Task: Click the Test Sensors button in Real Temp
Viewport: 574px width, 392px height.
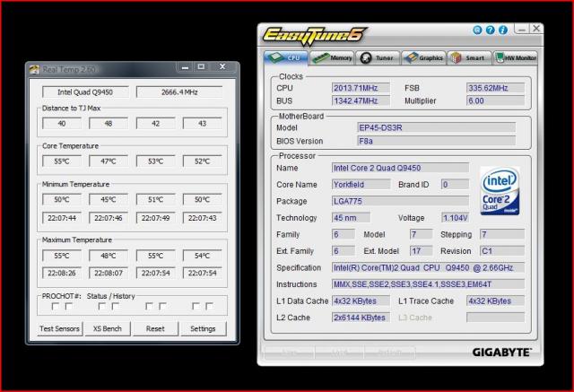Action: (60, 328)
